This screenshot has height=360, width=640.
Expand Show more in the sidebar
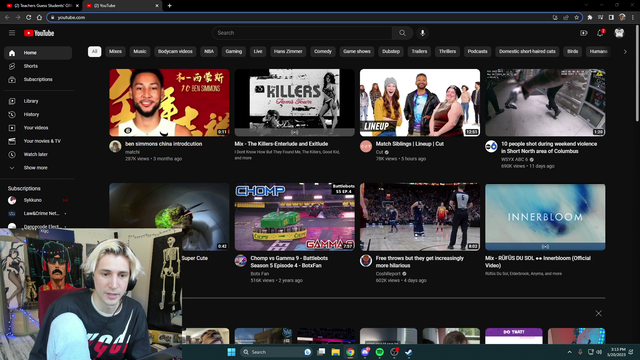coord(38,168)
